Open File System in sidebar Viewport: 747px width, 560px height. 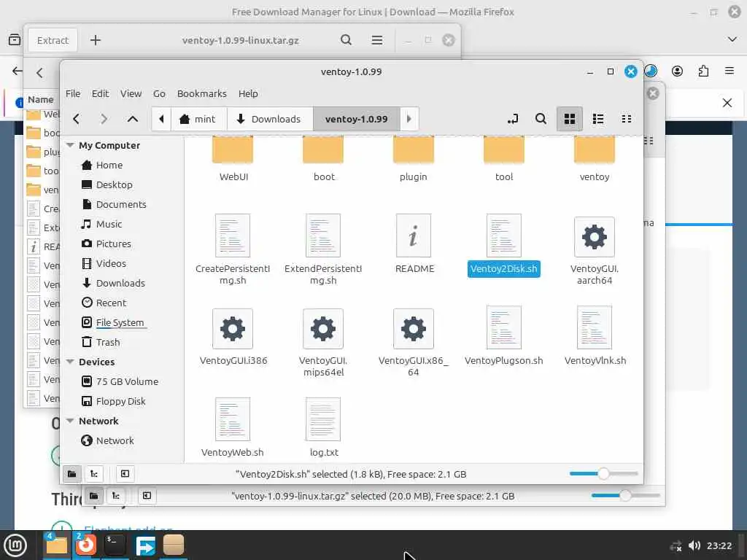120,322
